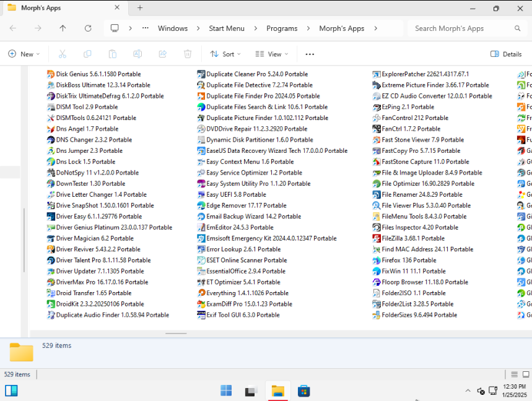
Task: Toggle the Details pane
Action: [x=506, y=54]
